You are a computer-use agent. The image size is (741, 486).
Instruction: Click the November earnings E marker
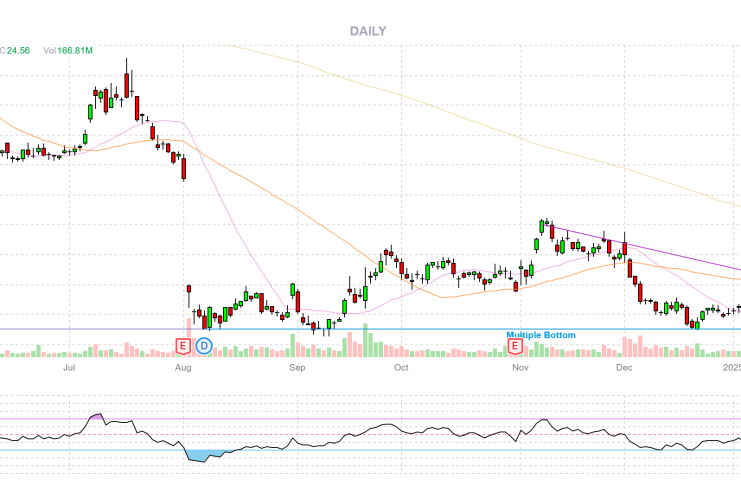pyautogui.click(x=516, y=346)
